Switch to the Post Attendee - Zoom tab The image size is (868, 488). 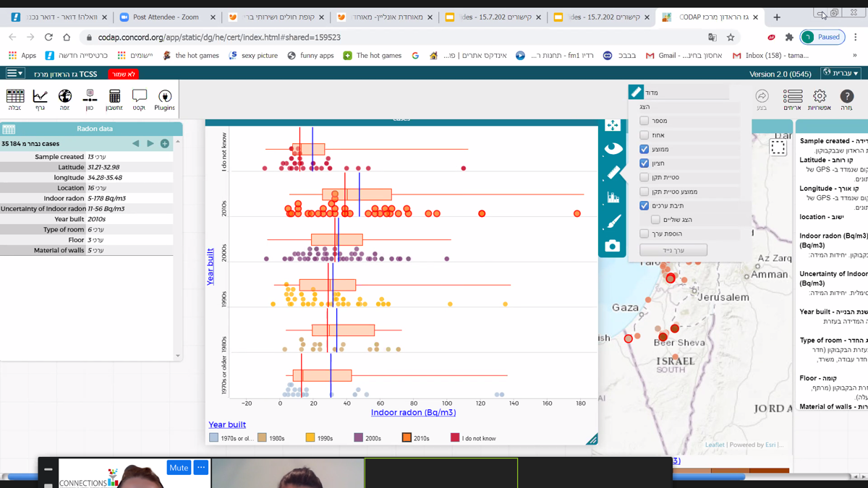tap(166, 17)
